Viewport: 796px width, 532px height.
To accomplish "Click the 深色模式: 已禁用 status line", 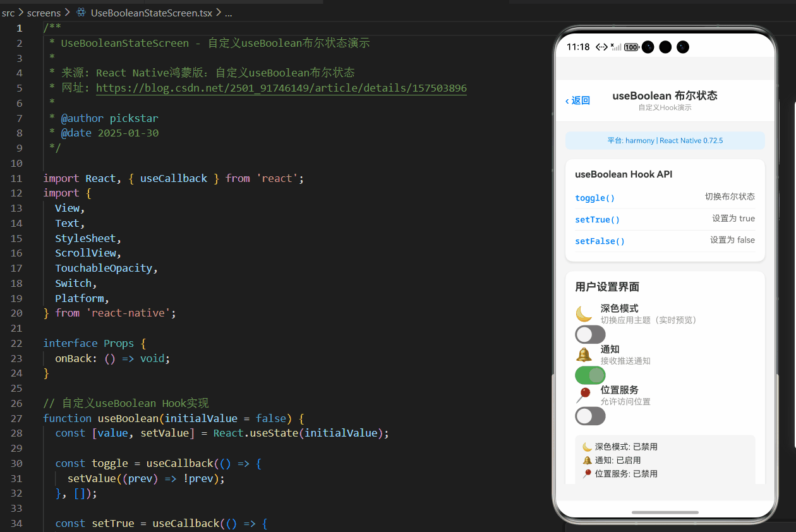I will [620, 447].
